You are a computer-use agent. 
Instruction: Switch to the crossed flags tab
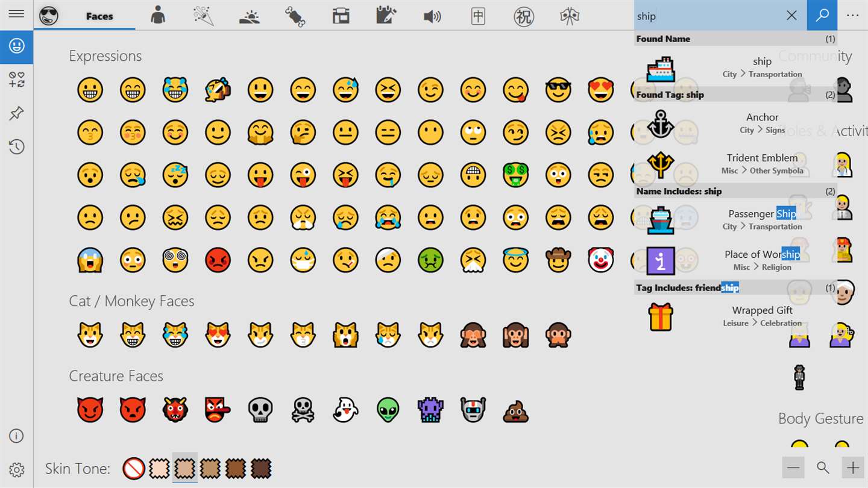pyautogui.click(x=570, y=16)
